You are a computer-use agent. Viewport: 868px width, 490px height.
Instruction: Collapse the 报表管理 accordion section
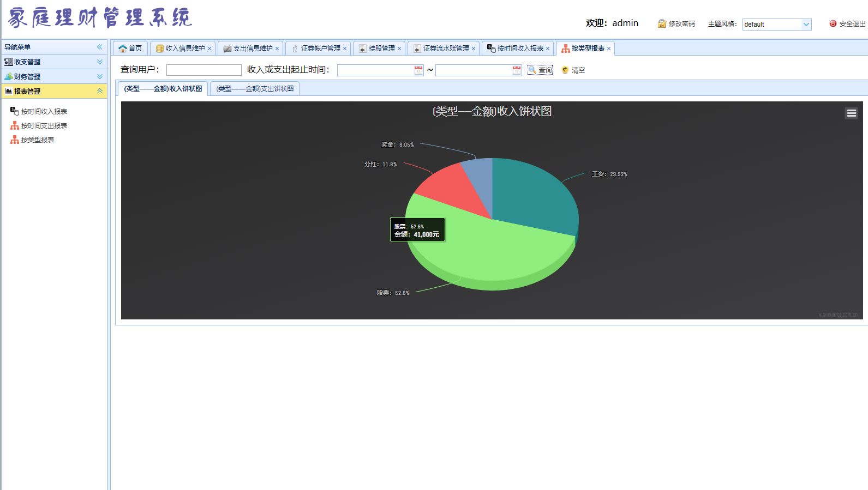click(100, 91)
